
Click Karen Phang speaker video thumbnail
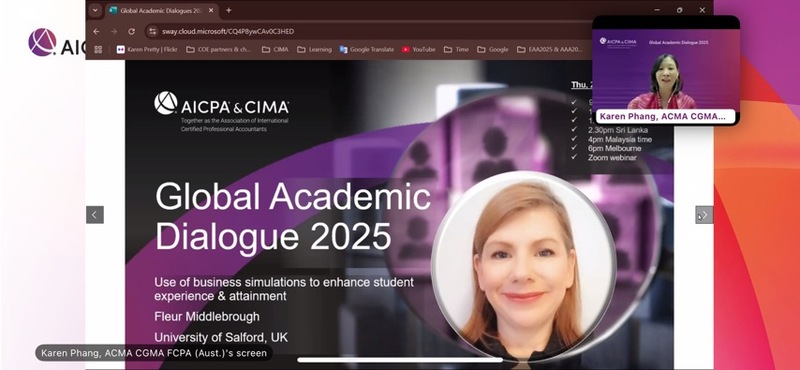(665, 70)
